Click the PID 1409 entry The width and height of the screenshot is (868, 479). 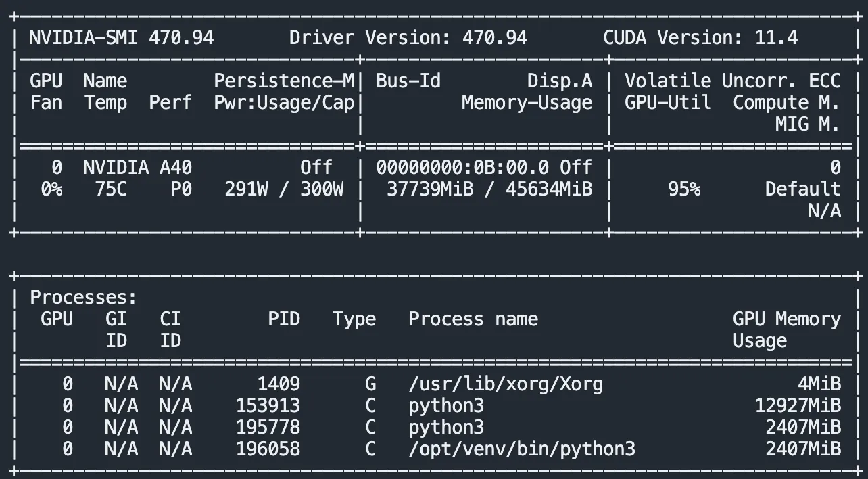tap(278, 384)
